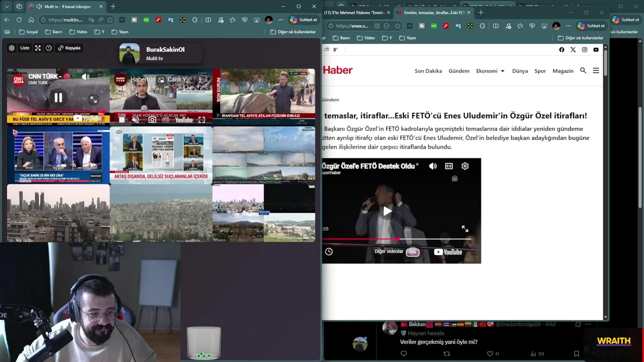Visit SuperHaber X profile icon
644x362 pixels.
(573, 50)
